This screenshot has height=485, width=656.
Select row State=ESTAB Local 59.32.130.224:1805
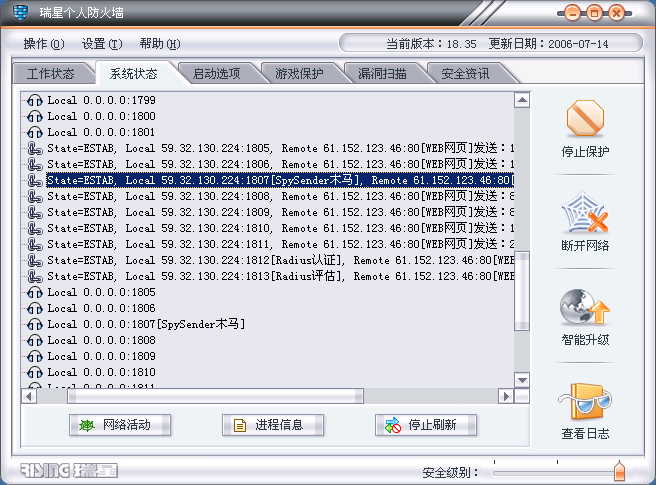(280, 149)
